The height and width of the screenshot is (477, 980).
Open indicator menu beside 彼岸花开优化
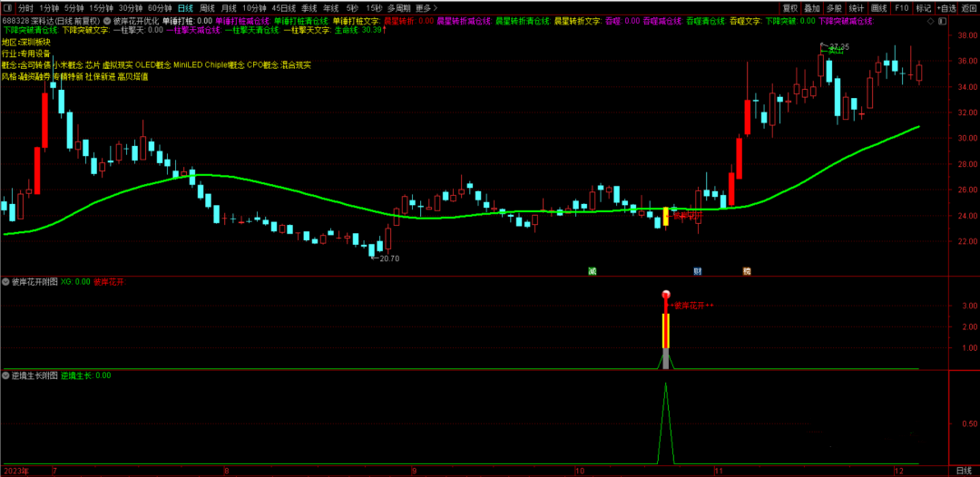(x=107, y=20)
